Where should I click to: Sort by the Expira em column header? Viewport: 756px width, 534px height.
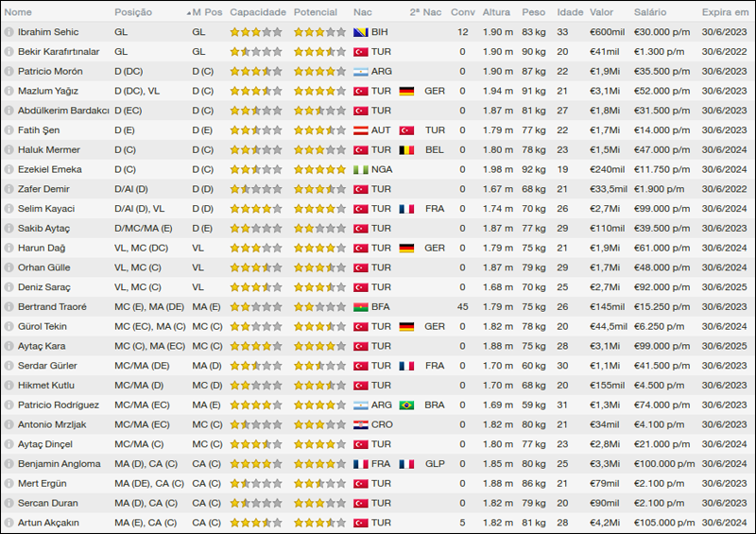727,12
